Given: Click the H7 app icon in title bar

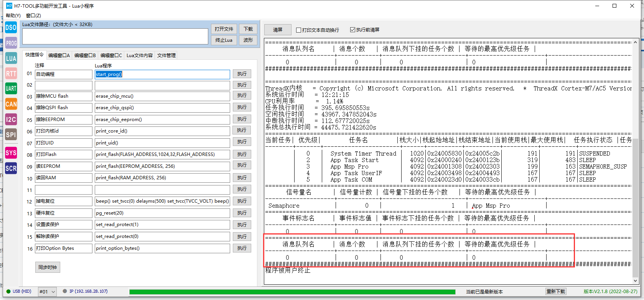Looking at the screenshot, I should [9, 6].
